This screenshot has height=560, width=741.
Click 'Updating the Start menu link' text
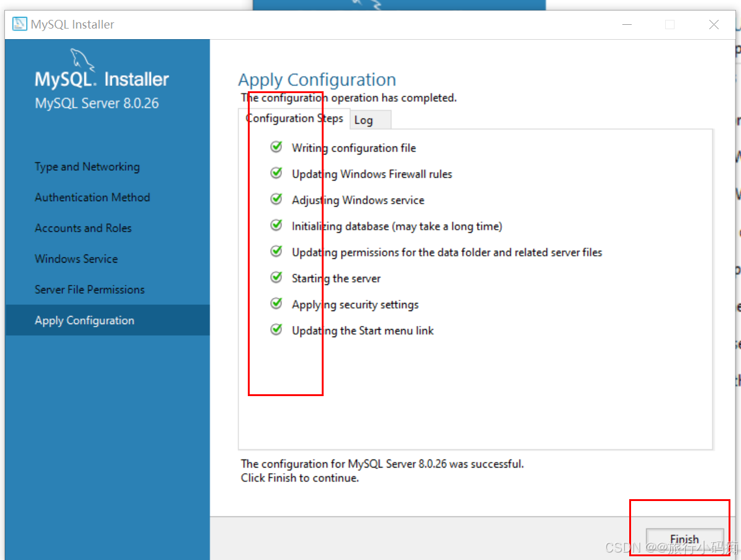point(363,330)
